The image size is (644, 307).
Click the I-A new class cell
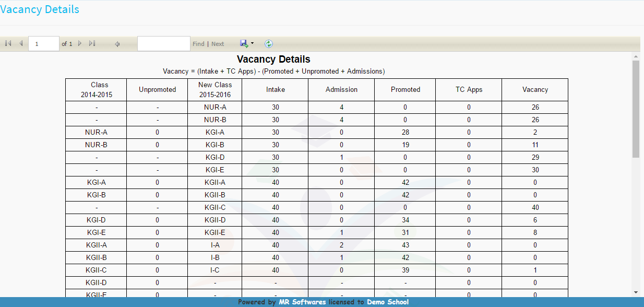point(215,245)
